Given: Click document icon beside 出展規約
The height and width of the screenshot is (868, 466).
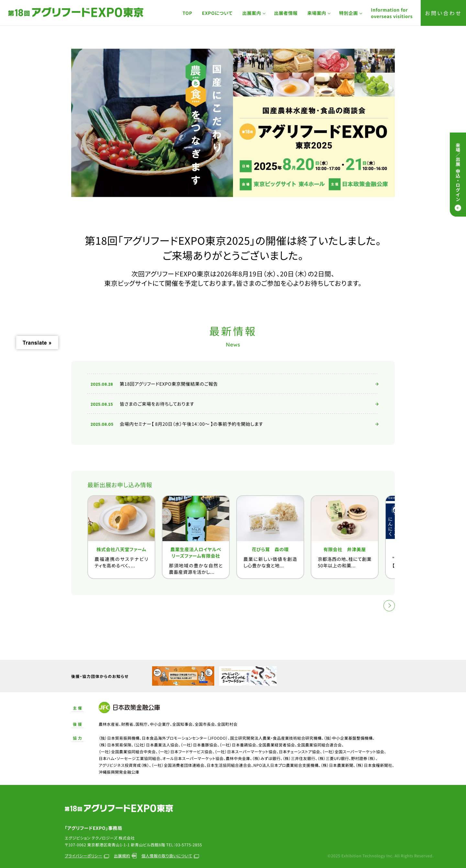Looking at the screenshot, I should point(134,855).
